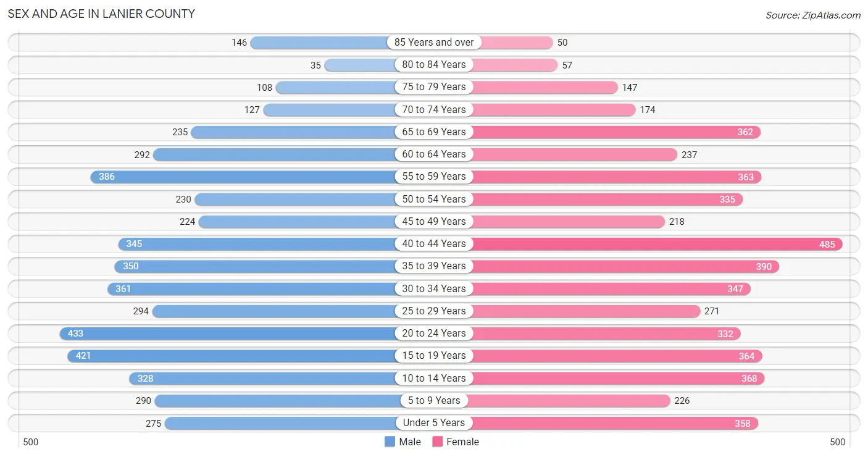Select the 20 to 24 Years label
Viewport: 868px width, 457px height.
tap(434, 333)
